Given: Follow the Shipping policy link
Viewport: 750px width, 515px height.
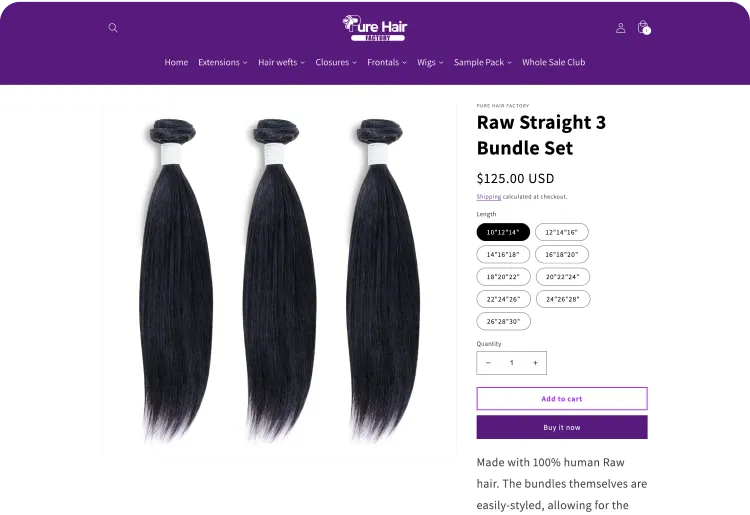Looking at the screenshot, I should tap(489, 197).
